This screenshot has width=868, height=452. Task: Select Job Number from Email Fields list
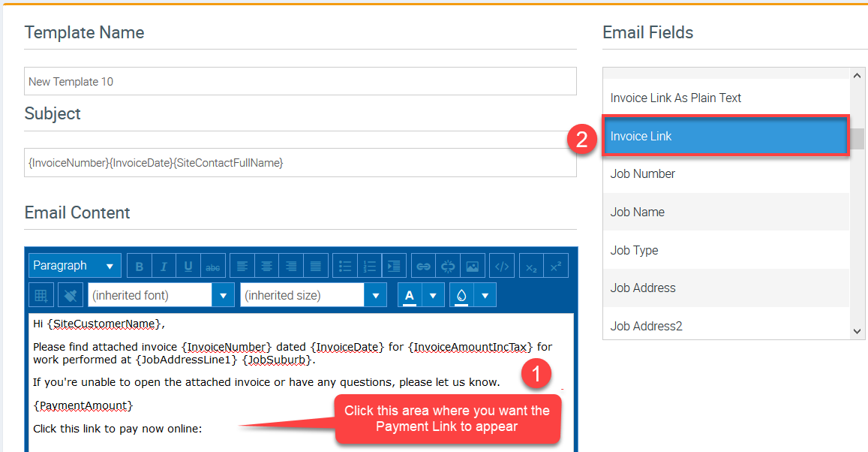(x=725, y=174)
